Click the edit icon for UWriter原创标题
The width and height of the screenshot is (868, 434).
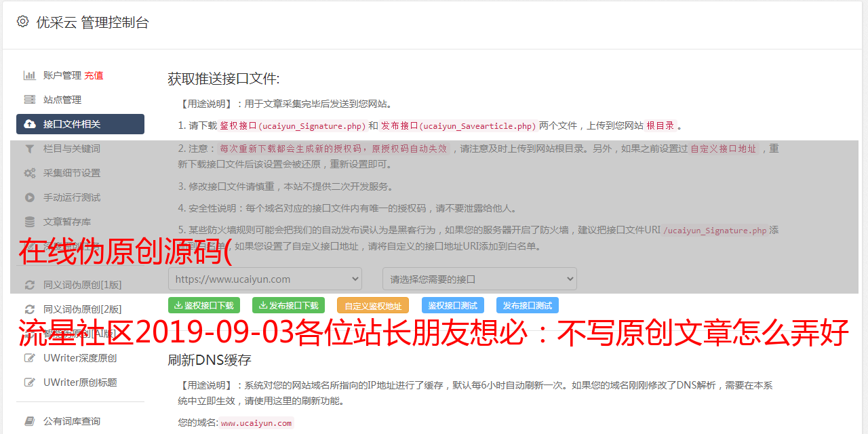click(x=30, y=382)
